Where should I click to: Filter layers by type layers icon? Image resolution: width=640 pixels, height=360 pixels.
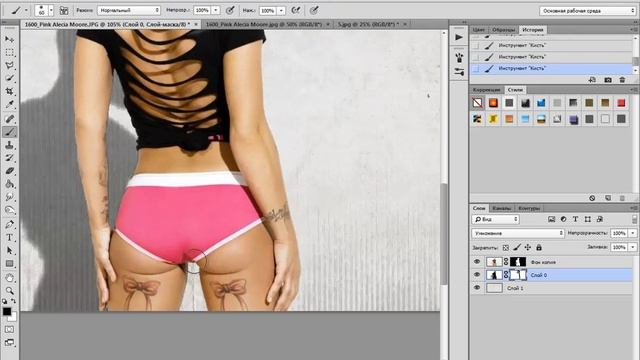[x=575, y=219]
